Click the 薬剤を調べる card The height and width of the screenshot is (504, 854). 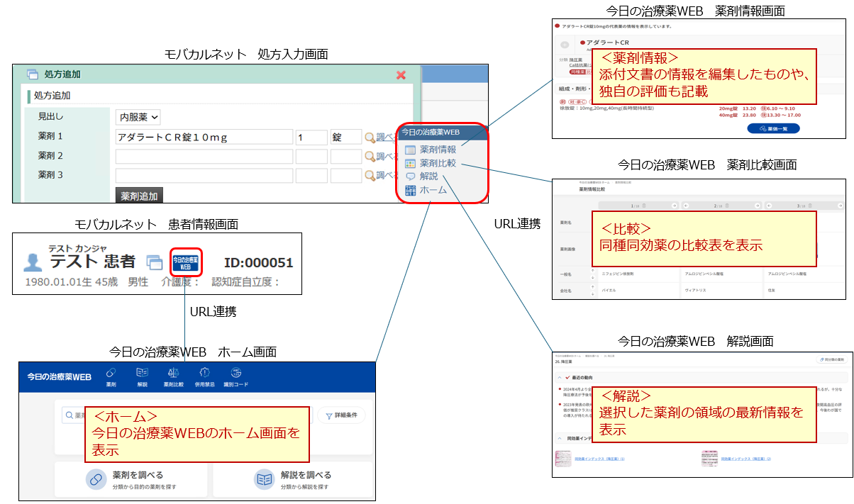click(x=131, y=480)
